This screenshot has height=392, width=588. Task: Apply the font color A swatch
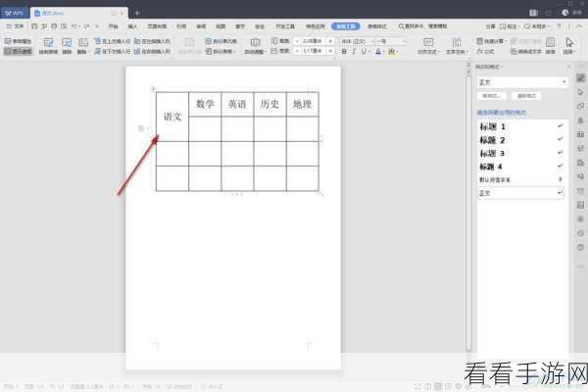point(378,51)
